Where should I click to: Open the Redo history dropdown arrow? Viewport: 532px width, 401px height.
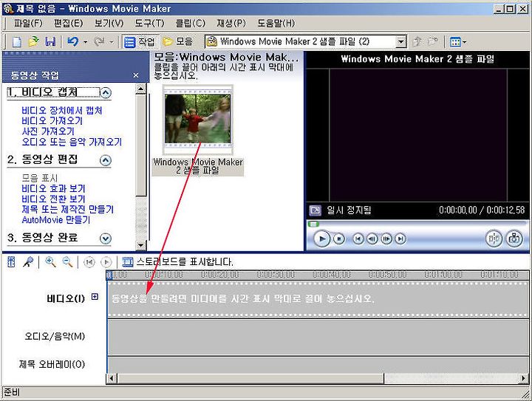click(112, 42)
